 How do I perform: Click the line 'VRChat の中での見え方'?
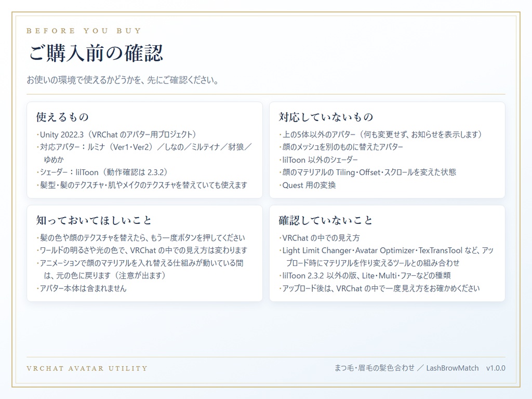coord(320,237)
